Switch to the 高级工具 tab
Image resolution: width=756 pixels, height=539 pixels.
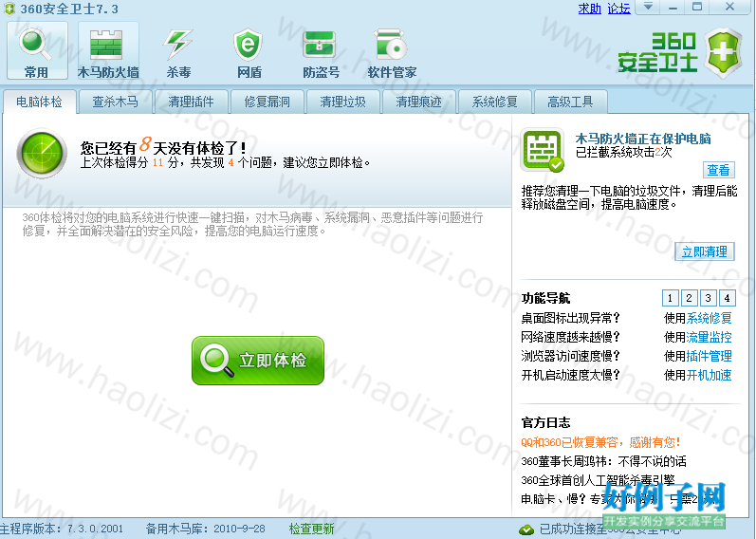pos(570,102)
